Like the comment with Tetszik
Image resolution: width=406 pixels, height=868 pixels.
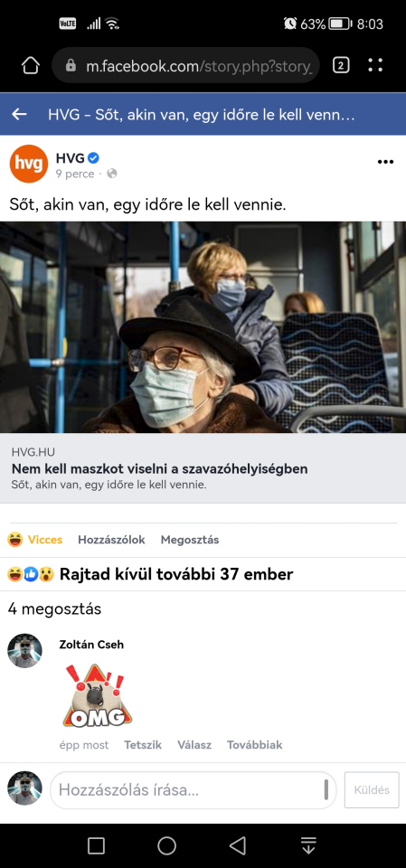143,744
